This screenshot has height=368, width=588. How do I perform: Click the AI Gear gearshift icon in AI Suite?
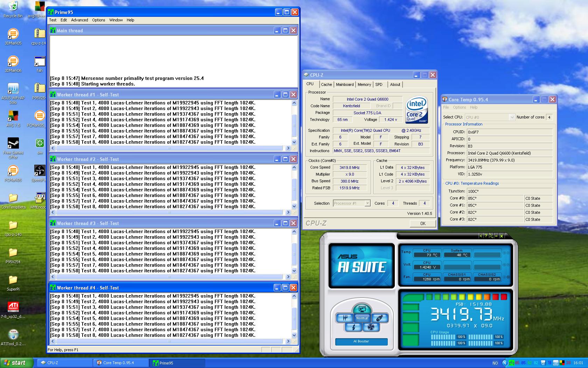pyautogui.click(x=345, y=318)
